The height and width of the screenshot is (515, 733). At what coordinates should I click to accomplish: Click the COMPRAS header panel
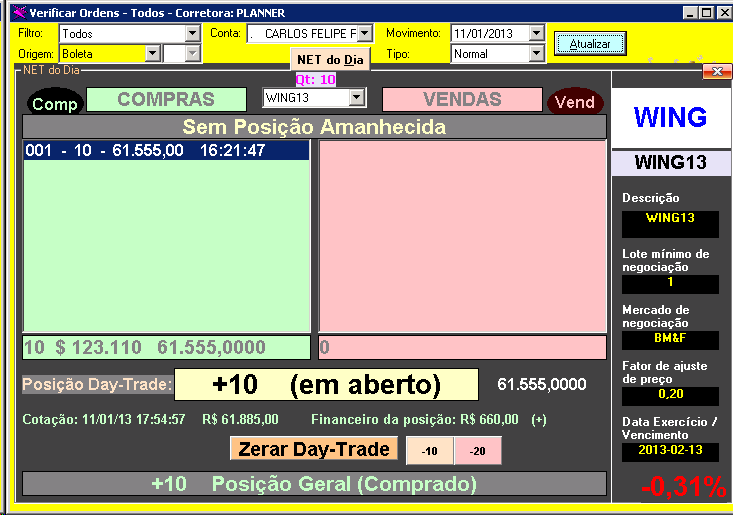pyautogui.click(x=166, y=99)
